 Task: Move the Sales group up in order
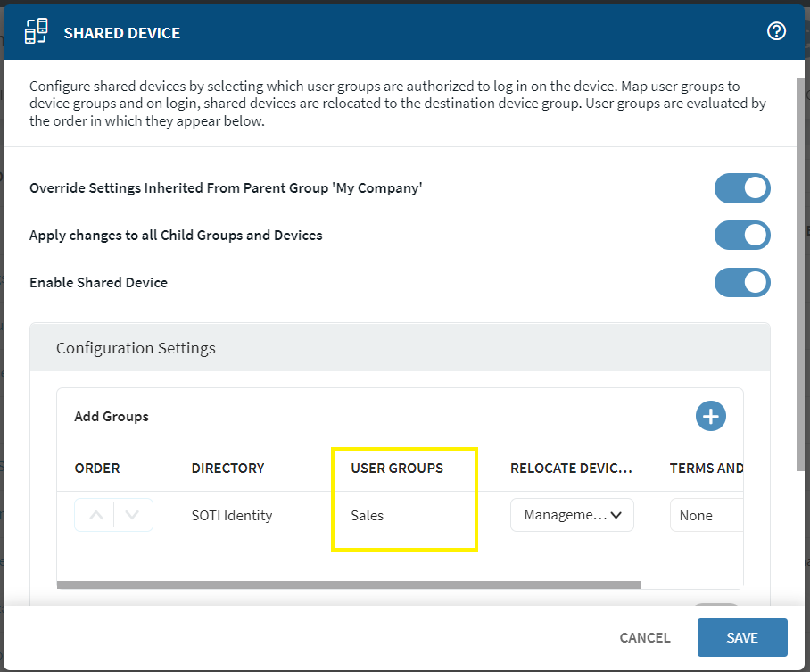pos(96,515)
